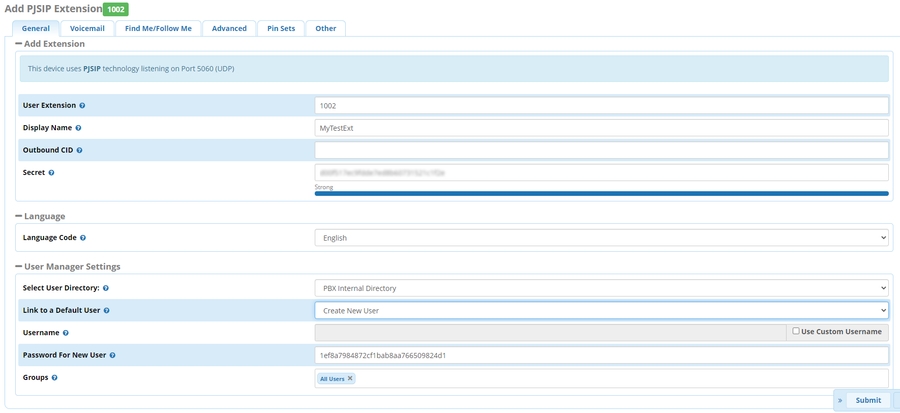Click help icon beside Display Name
The image size is (900, 413).
point(78,128)
